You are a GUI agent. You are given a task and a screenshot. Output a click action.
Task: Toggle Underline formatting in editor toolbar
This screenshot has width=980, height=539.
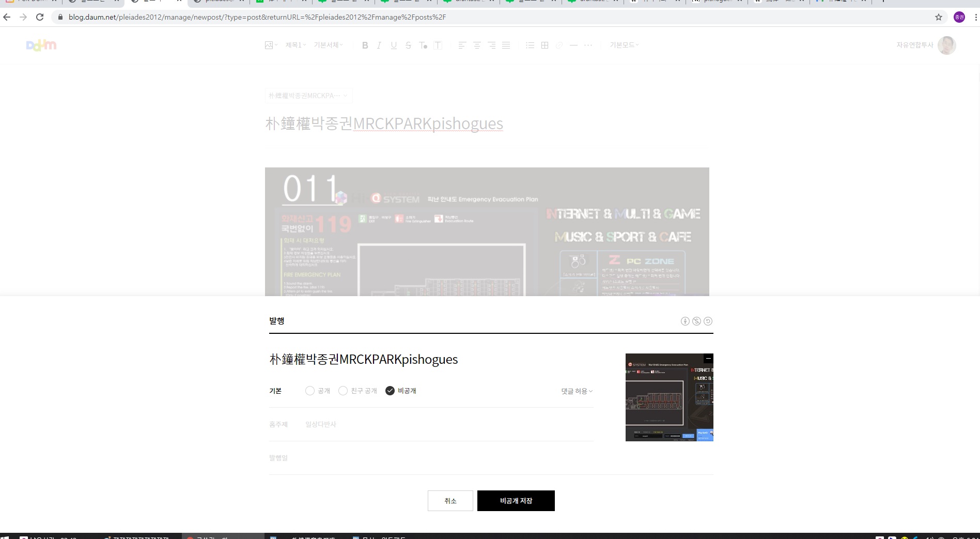pyautogui.click(x=394, y=45)
